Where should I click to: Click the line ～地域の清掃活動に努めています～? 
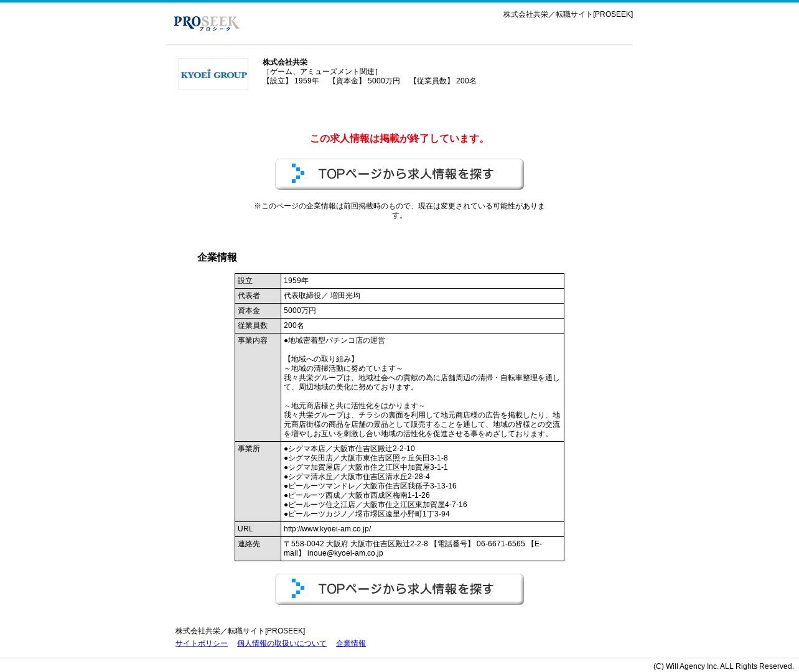click(343, 369)
